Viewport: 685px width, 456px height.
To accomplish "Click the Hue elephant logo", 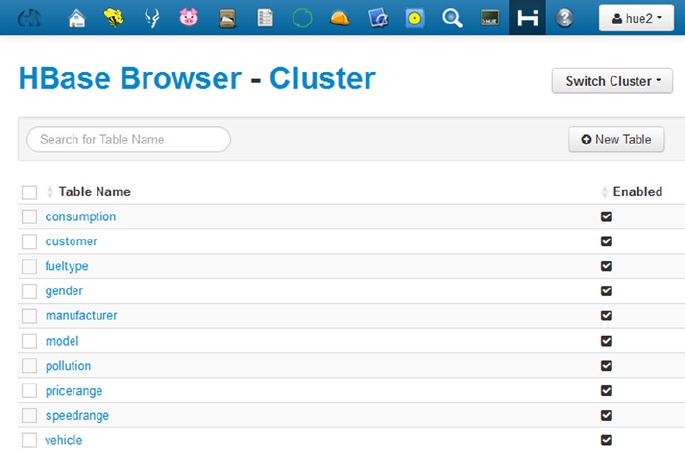I will (x=29, y=18).
